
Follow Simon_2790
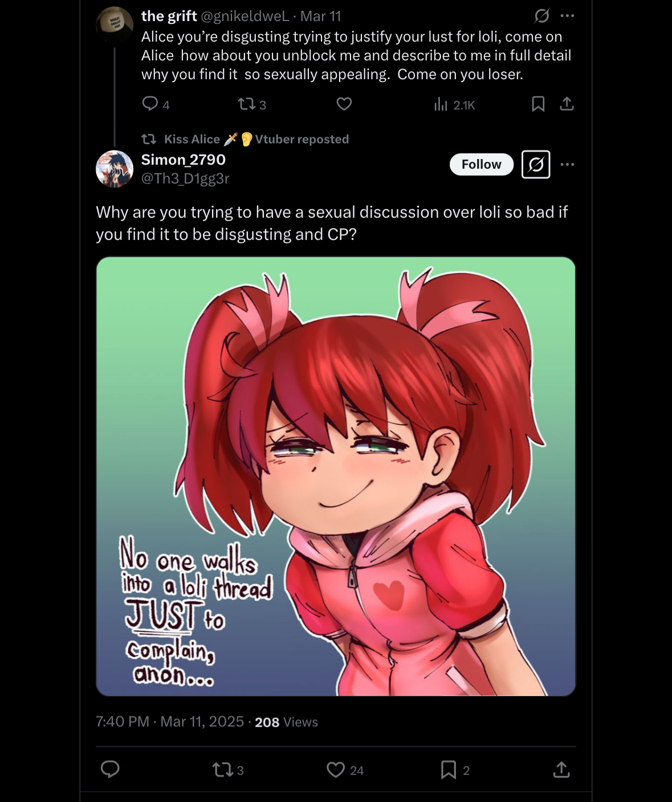[x=482, y=164]
